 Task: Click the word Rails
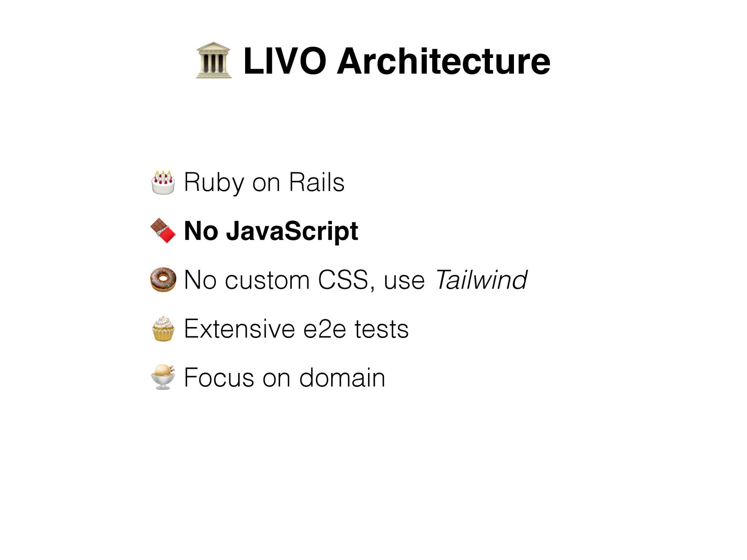tap(317, 182)
